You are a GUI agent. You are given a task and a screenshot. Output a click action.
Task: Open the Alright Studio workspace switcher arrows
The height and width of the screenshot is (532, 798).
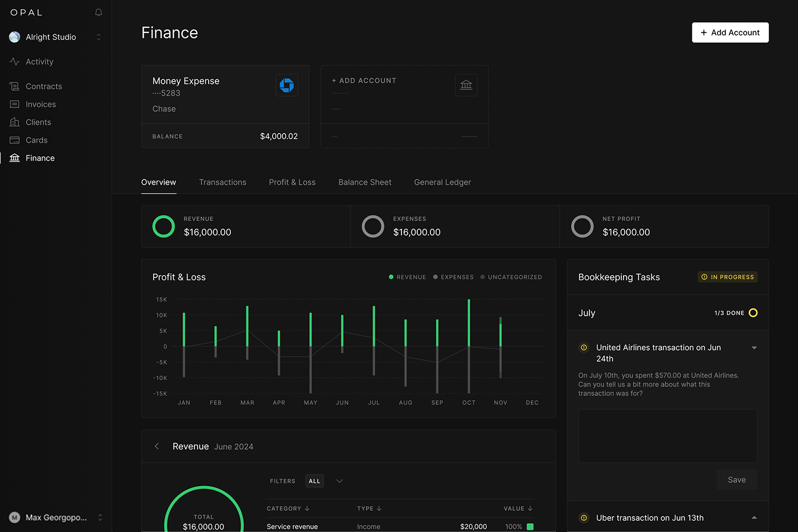99,37
